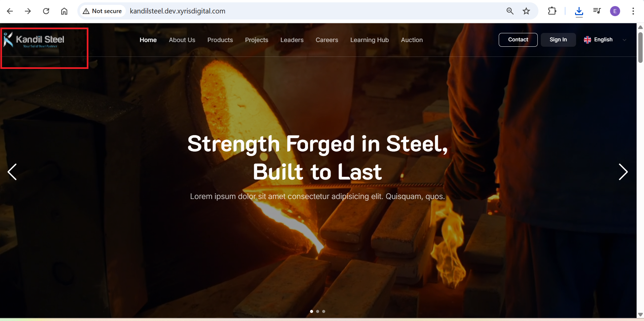The image size is (644, 321).
Task: Click the zoom magnifier in address bar
Action: point(510,11)
